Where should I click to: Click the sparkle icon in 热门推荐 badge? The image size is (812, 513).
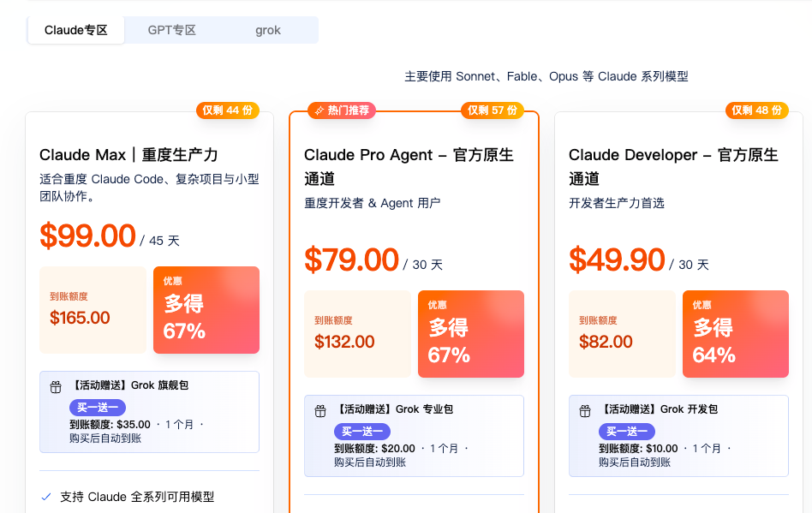click(x=319, y=110)
